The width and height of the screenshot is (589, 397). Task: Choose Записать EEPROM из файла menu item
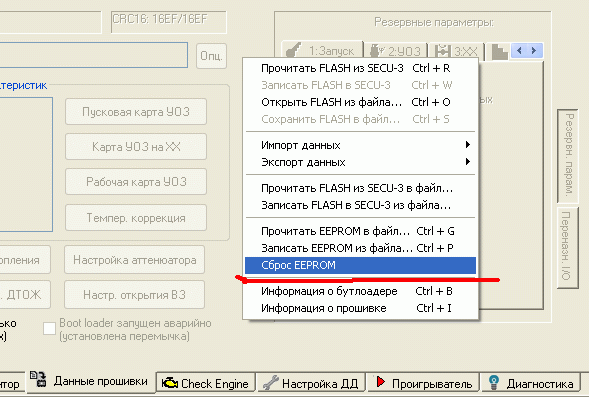coord(360,248)
